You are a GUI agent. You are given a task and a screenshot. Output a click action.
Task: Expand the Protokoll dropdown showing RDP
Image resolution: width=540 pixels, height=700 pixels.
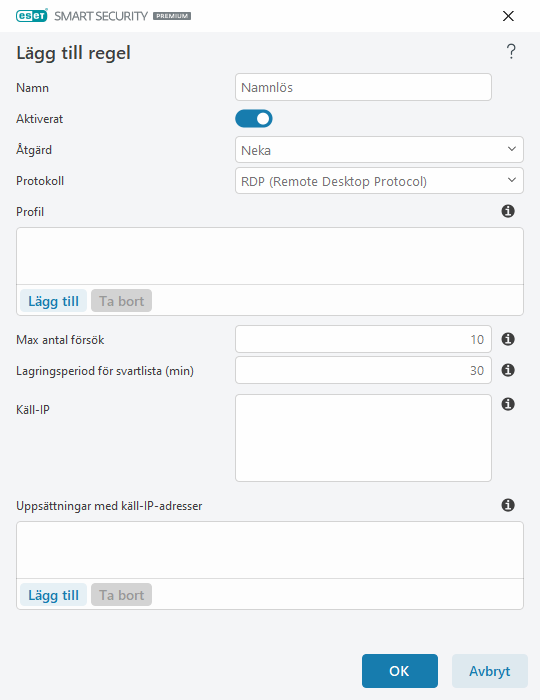(379, 181)
